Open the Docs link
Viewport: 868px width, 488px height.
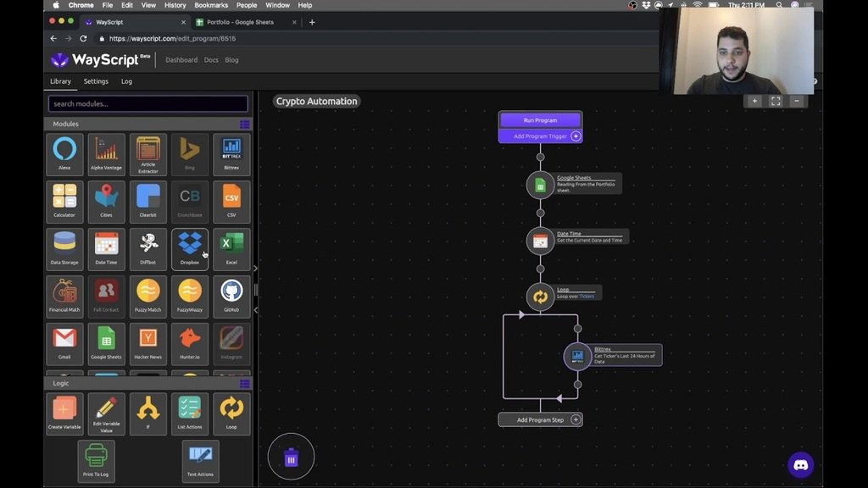211,60
